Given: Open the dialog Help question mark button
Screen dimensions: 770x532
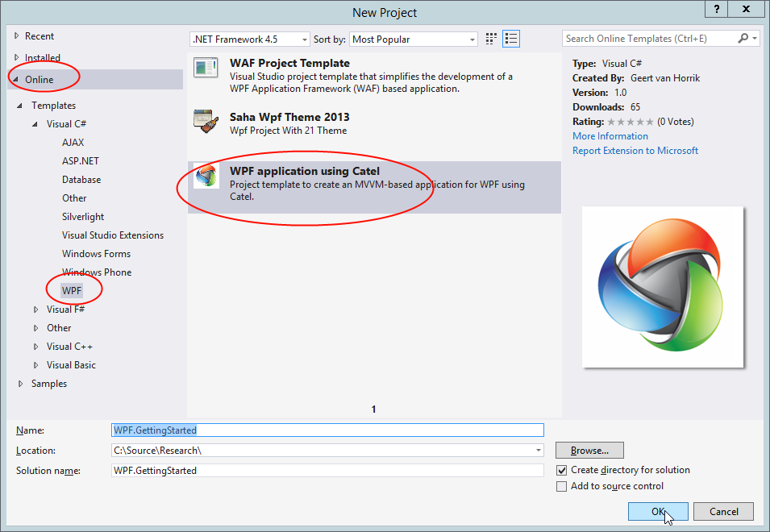Looking at the screenshot, I should (x=717, y=9).
